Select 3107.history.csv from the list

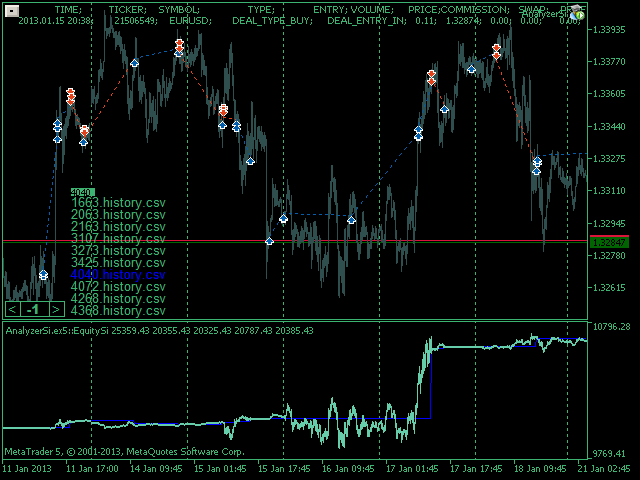[118, 238]
